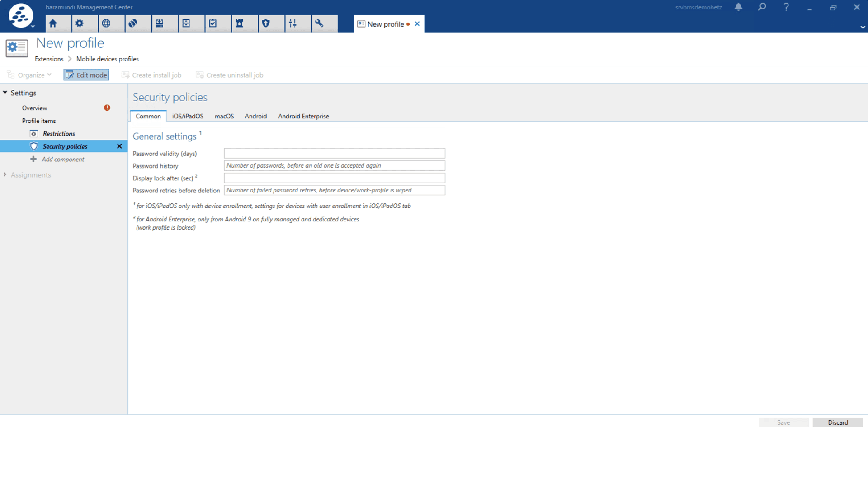Focus the Display lock after (sec) field
This screenshot has width=868, height=488.
[335, 178]
